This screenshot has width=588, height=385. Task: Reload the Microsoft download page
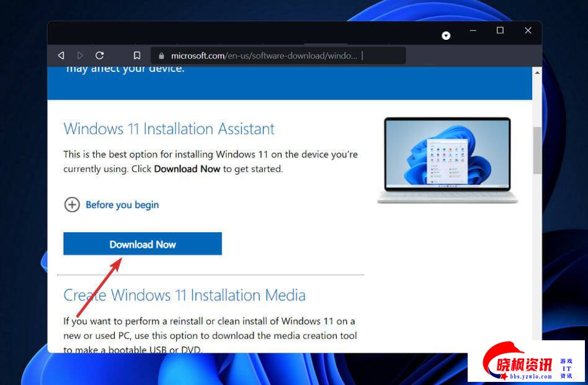99,55
